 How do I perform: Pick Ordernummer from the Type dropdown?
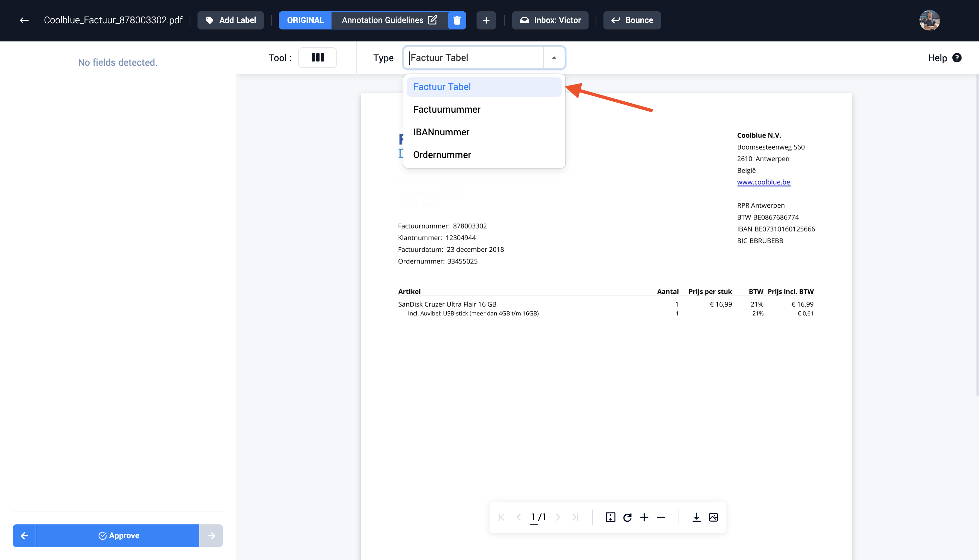coord(442,155)
